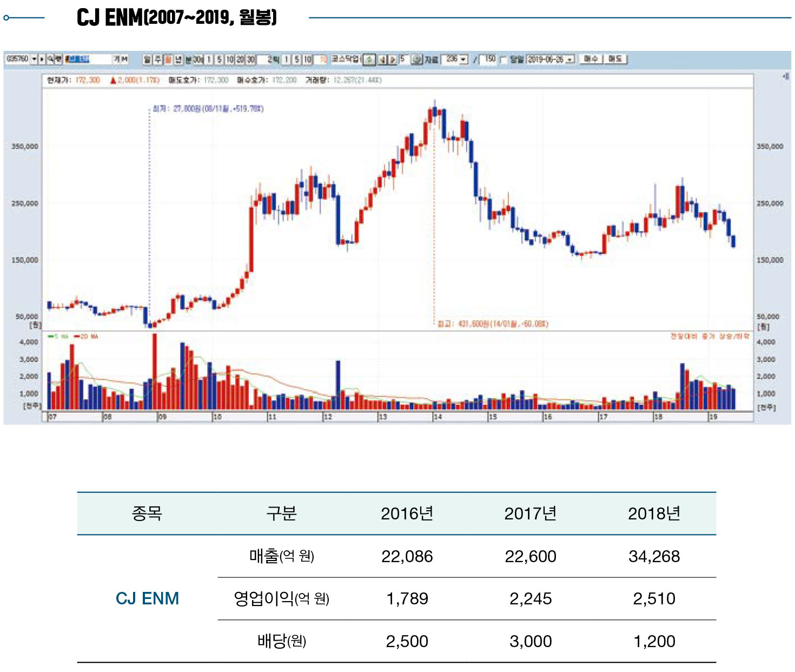Click the magnifier search icon in the toolbar
Image resolution: width=795 pixels, height=672 pixels.
[50, 59]
